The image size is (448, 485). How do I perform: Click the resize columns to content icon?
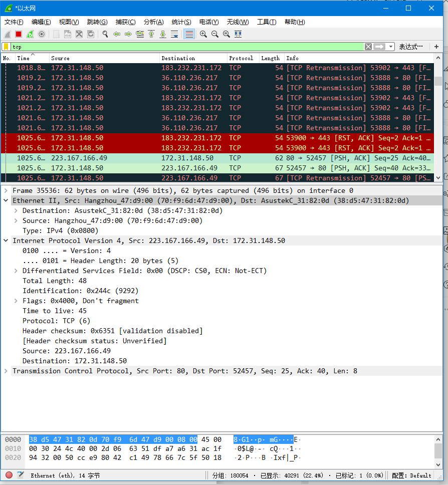pos(238,35)
